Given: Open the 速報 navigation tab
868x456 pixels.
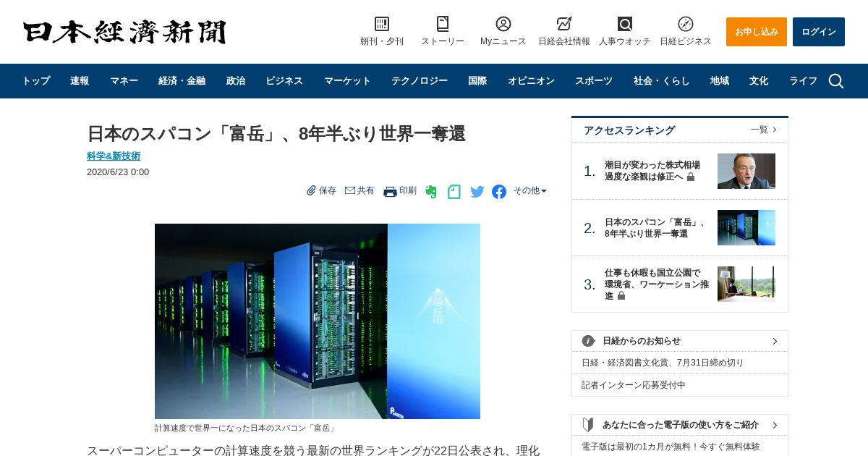Looking at the screenshot, I should (x=80, y=81).
